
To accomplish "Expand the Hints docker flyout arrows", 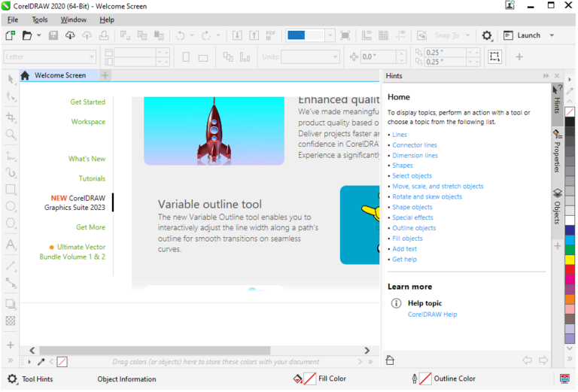I will point(546,76).
